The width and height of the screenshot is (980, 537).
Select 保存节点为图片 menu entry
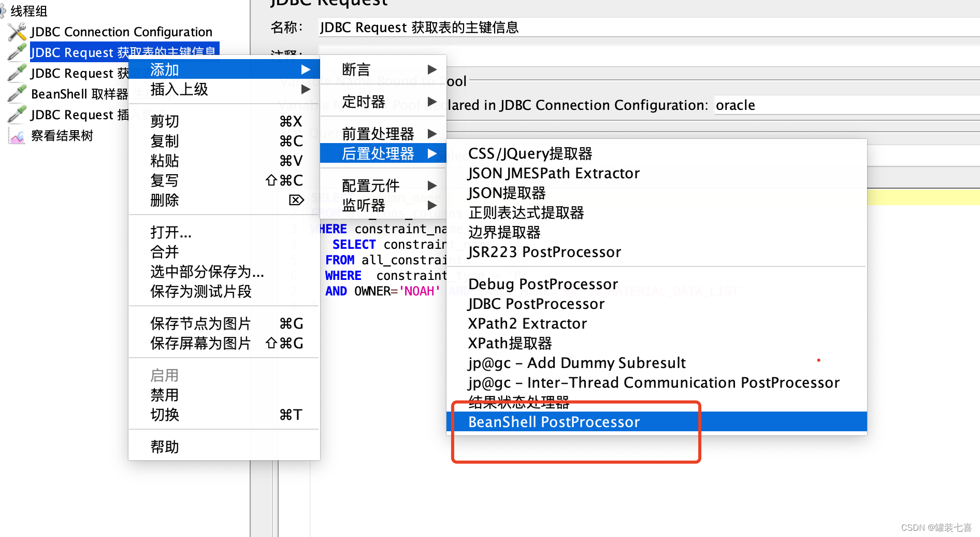(x=224, y=323)
